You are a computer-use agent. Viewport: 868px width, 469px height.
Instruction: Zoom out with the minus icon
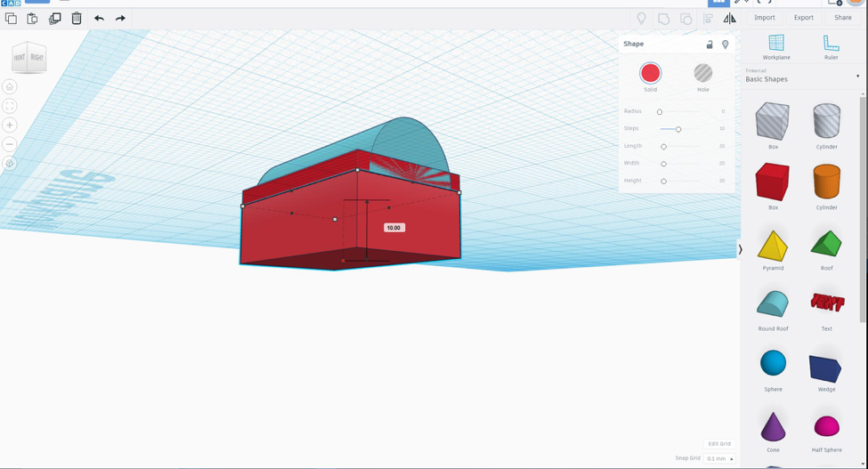point(10,144)
